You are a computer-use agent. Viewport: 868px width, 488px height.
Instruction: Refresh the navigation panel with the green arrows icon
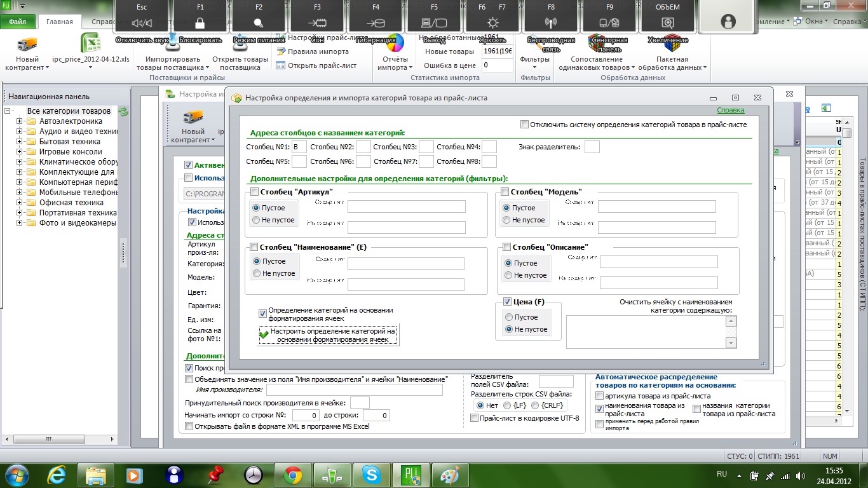coord(123,111)
